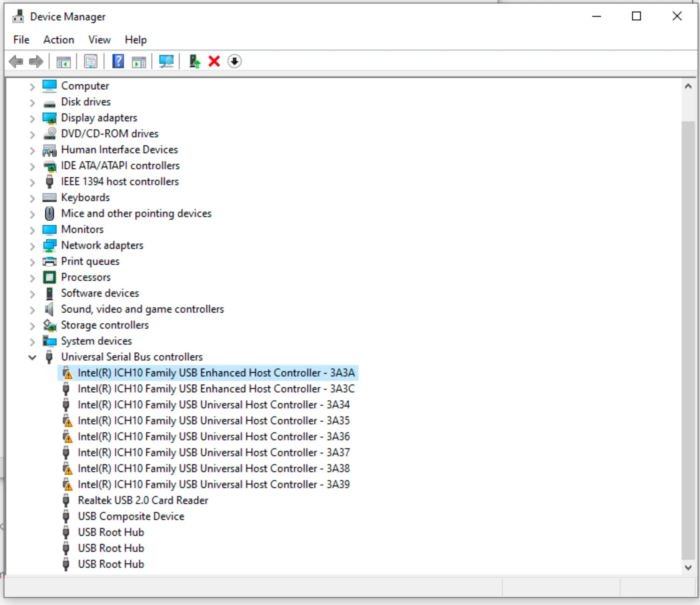Screen dimensions: 700x605
Task: Select the USB Composite Device entry
Action: [131, 517]
